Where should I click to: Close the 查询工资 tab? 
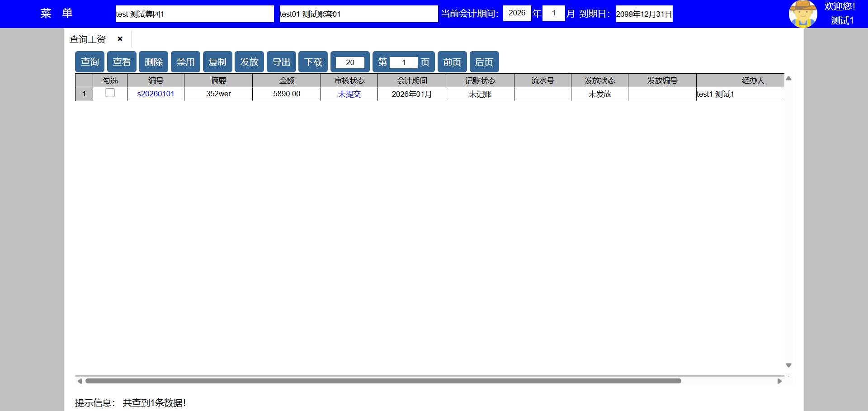coord(120,39)
